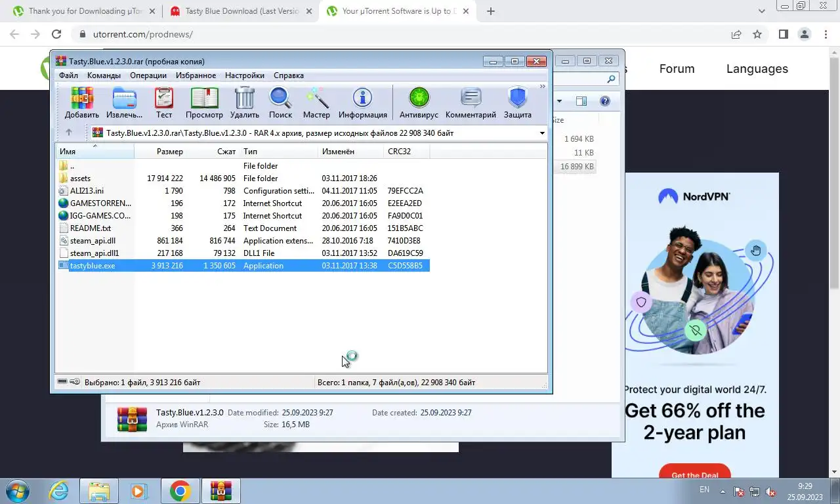Click the Добавить (Add) toolbar icon

tap(82, 103)
